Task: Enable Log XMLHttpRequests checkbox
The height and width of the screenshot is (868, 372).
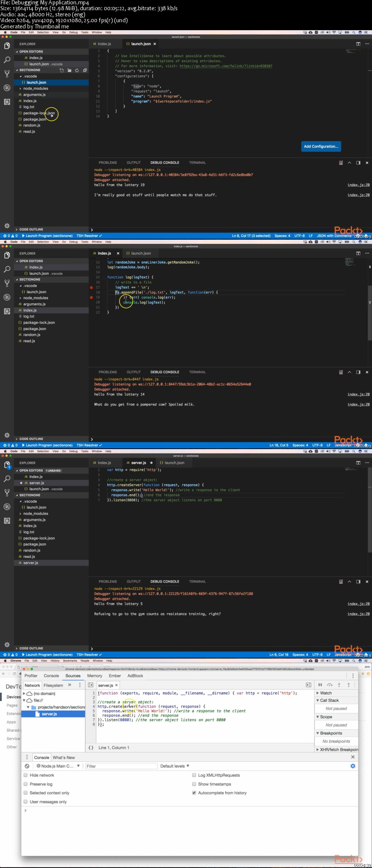Action: coord(194,775)
